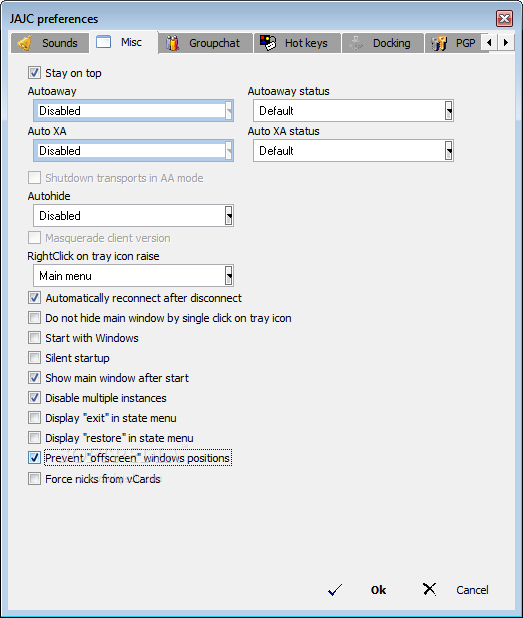Click the X icon beside Cancel
Image resolution: width=523 pixels, height=618 pixels.
[429, 589]
